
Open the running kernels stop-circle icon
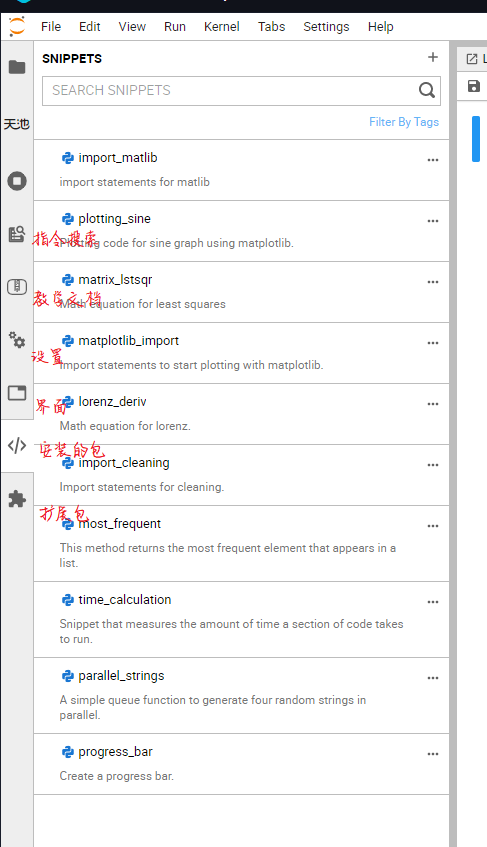17,180
